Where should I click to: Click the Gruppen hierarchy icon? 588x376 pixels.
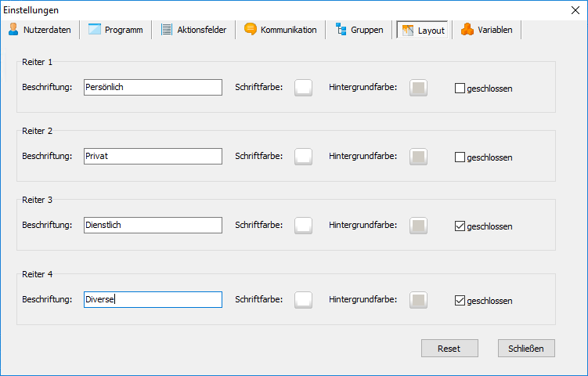coord(341,30)
